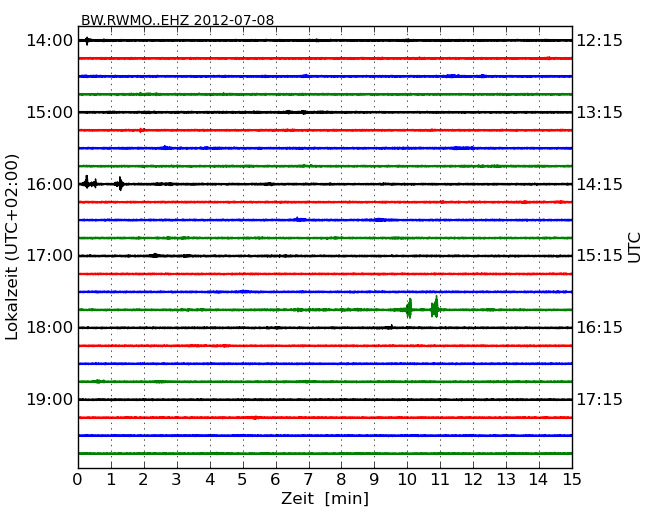This screenshot has width=650, height=520.
Task: Click the 14:15 UTC label
Action: coord(600,184)
